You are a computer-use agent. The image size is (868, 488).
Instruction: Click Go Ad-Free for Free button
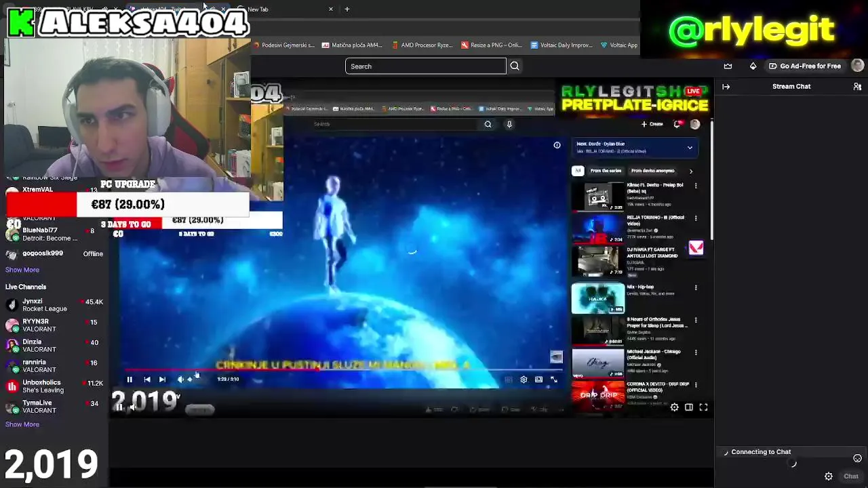click(804, 66)
